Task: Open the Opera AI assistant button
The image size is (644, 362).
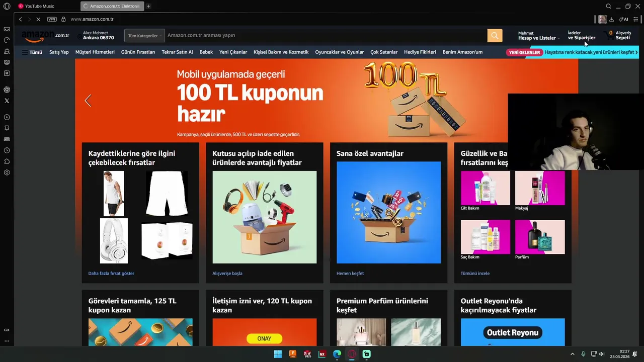Action: click(x=624, y=19)
